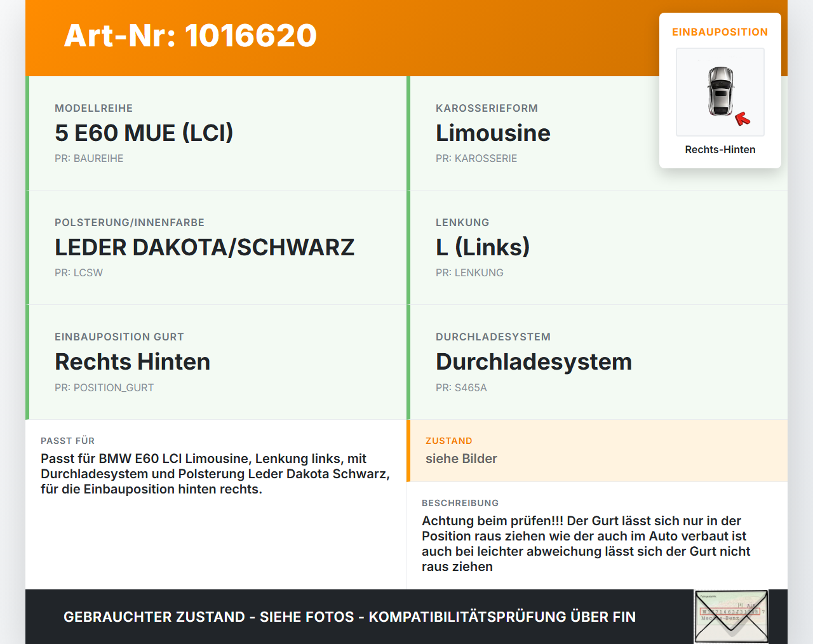Click the PR: S465A code label
The image size is (813, 644).
point(461,387)
